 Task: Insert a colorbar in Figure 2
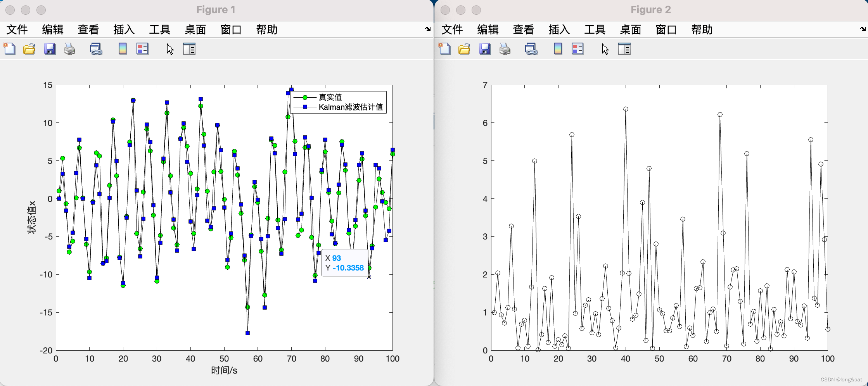click(x=557, y=49)
